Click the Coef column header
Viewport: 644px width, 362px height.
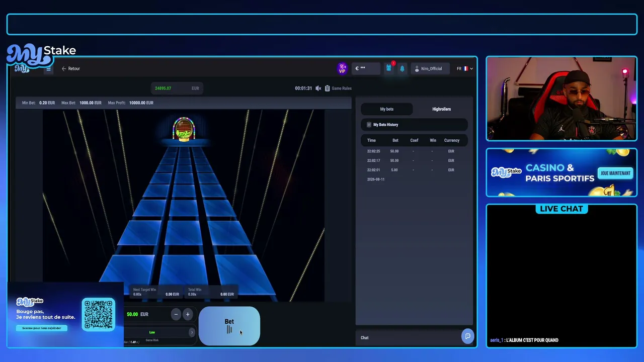click(414, 140)
